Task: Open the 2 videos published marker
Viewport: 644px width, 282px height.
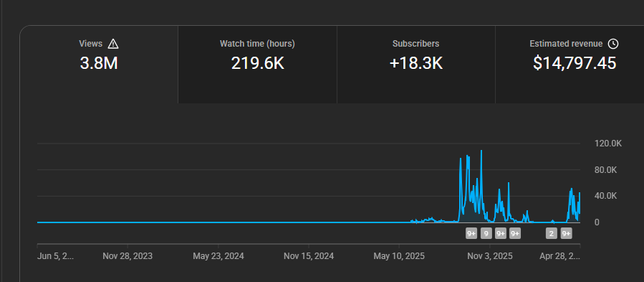Action: coord(551,233)
